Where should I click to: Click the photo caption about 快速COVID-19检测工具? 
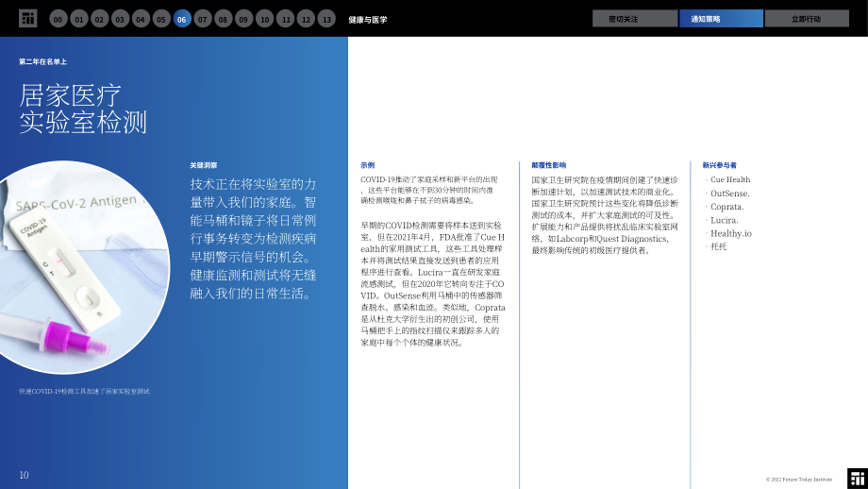[84, 391]
